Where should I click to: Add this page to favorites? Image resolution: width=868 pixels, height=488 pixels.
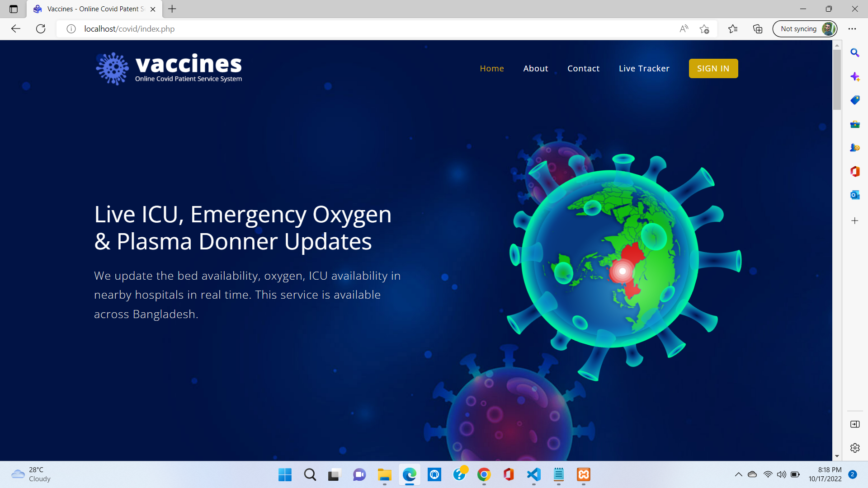(x=704, y=28)
